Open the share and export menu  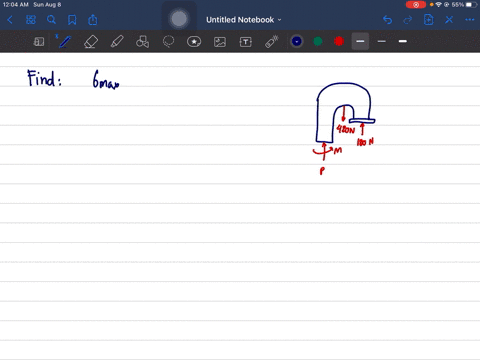(93, 20)
